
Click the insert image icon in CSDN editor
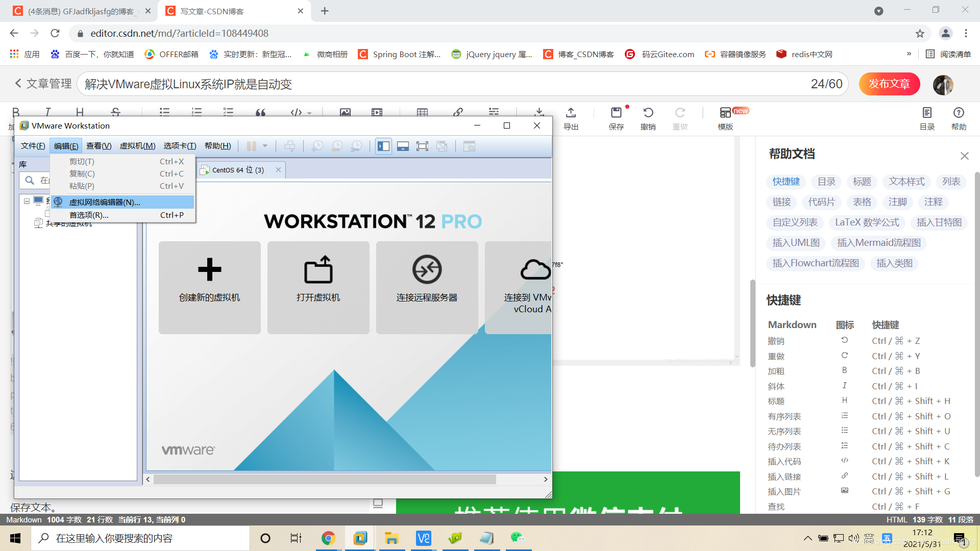point(345,112)
